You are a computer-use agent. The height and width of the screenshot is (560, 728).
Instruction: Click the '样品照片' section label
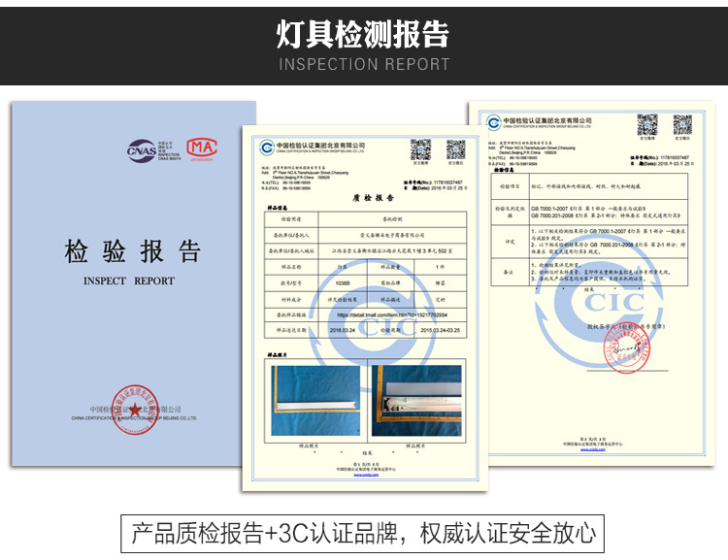278,355
